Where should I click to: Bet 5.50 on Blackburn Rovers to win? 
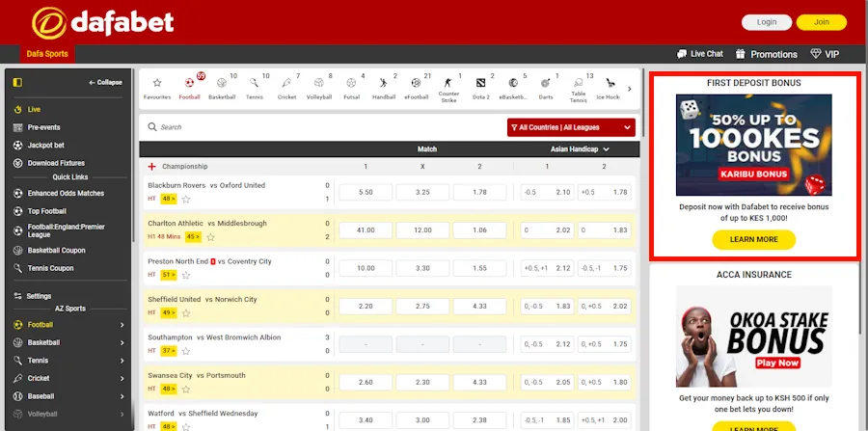pyautogui.click(x=366, y=192)
